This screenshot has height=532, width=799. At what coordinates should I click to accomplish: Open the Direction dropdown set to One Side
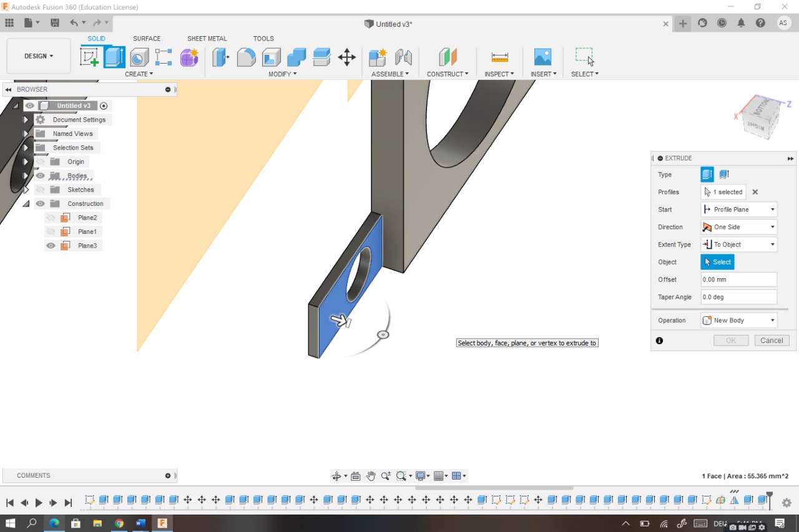[739, 227]
